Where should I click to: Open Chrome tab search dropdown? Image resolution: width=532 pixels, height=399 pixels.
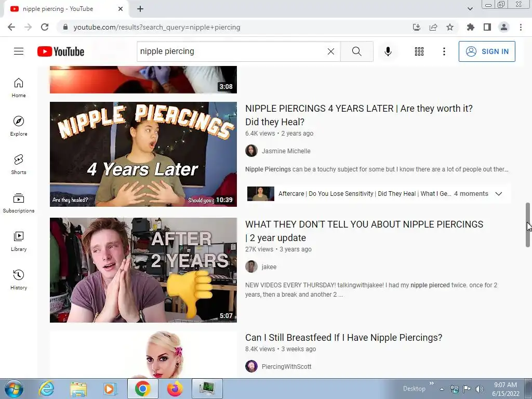470,9
